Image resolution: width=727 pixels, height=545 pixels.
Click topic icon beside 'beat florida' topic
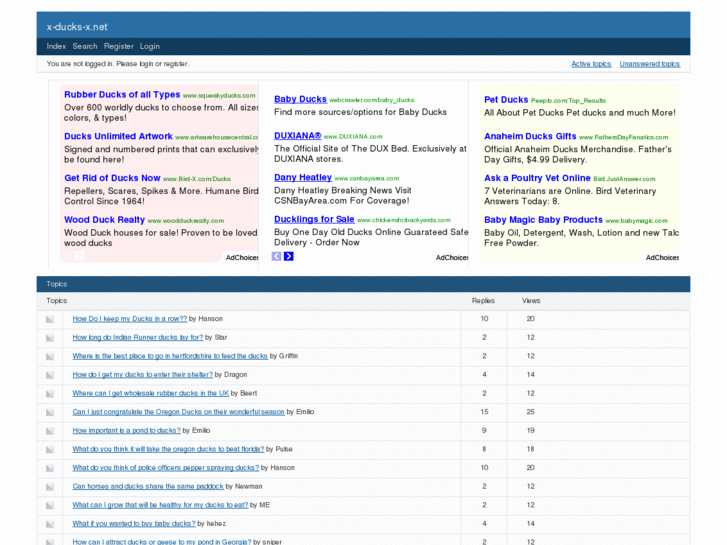[x=50, y=449]
